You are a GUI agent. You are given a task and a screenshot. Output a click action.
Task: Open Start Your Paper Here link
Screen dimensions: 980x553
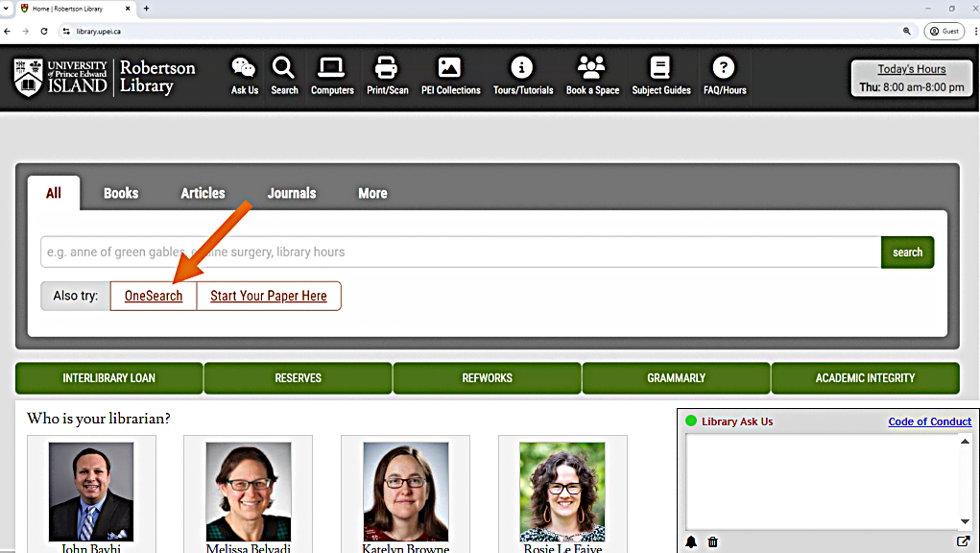[269, 296]
